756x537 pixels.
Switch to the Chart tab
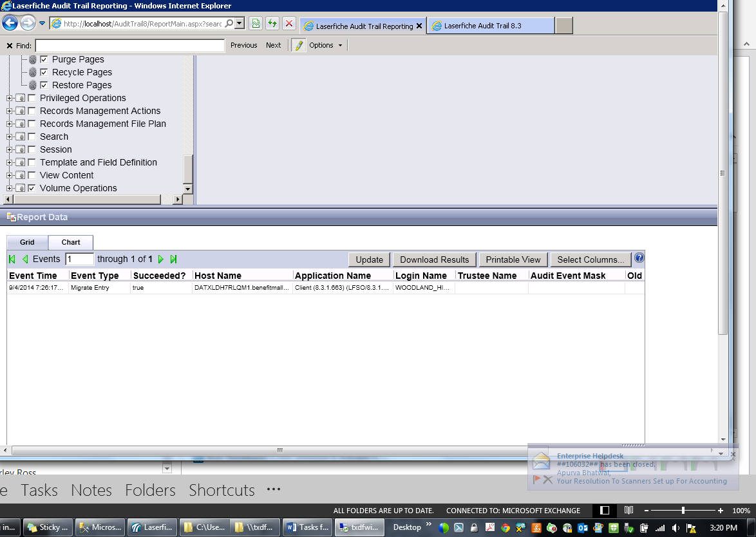coord(70,243)
